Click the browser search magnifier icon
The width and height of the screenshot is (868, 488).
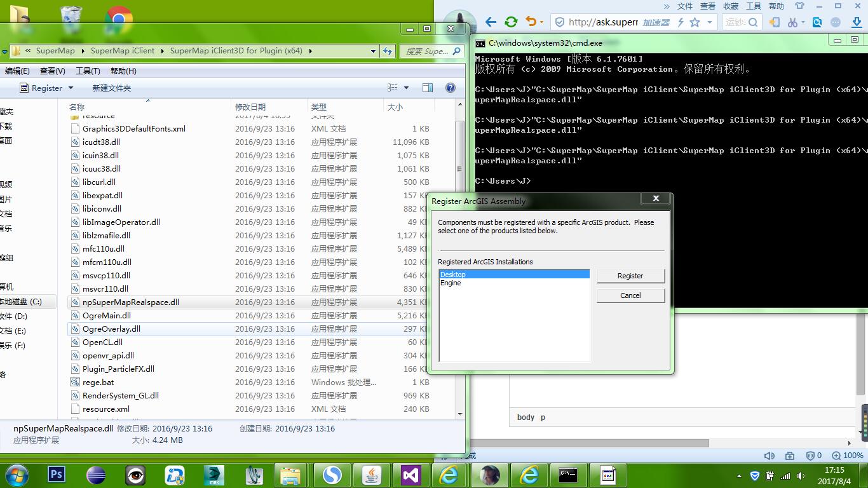coord(753,22)
